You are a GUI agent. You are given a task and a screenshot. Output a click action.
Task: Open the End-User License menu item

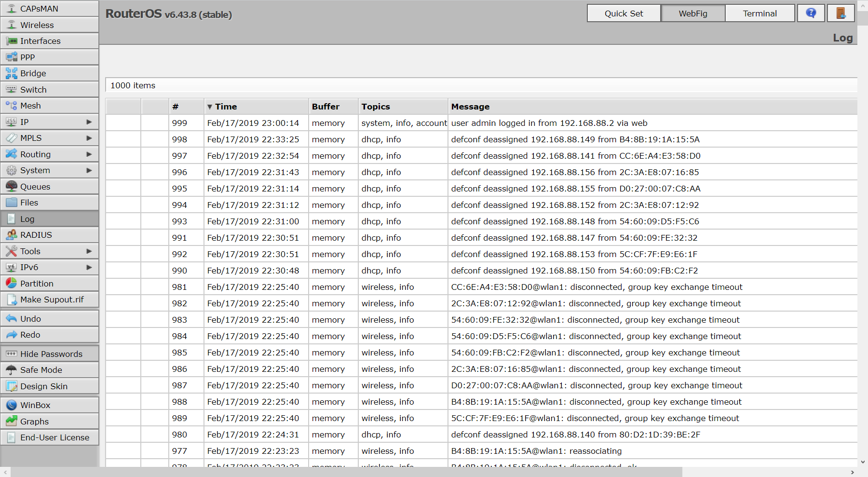50,437
